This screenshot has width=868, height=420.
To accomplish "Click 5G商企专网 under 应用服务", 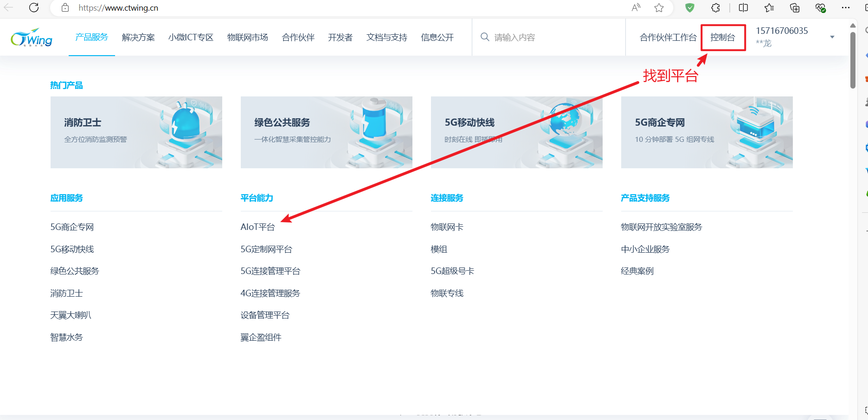I will click(72, 227).
